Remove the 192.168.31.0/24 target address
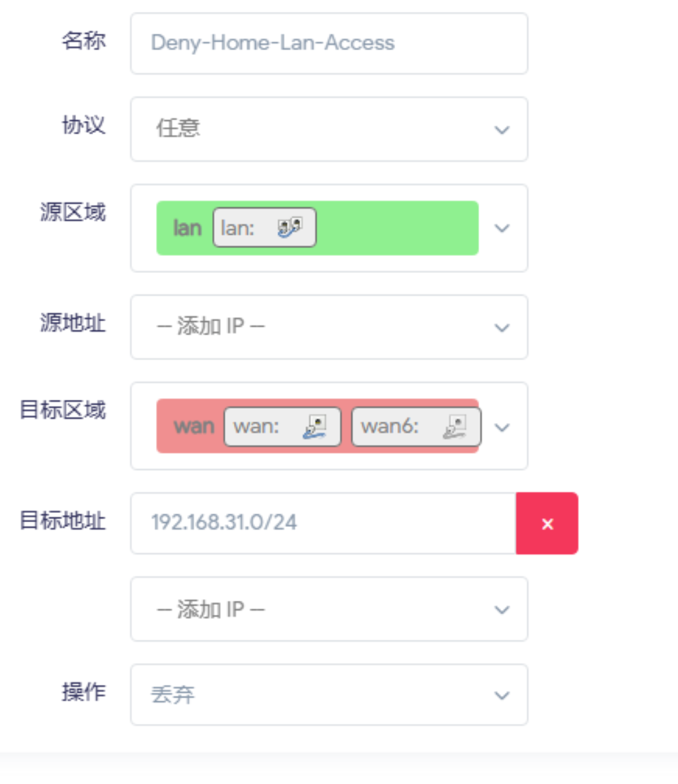The height and width of the screenshot is (784, 678). coord(547,524)
